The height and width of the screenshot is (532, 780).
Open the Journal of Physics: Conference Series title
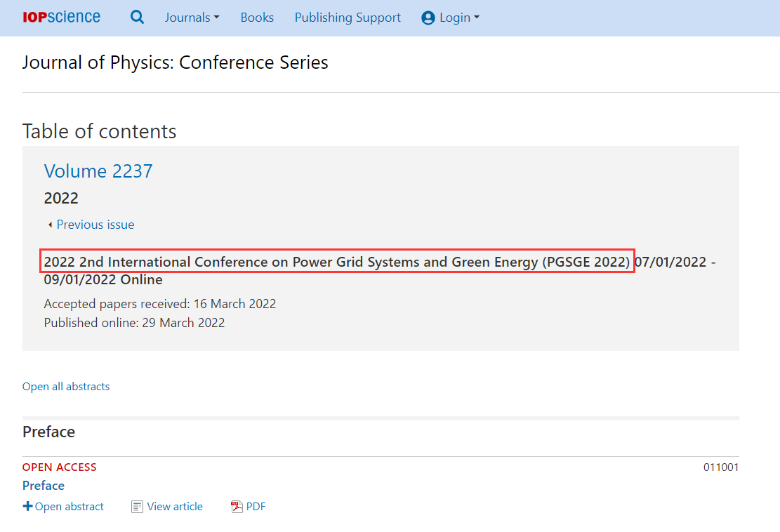click(x=175, y=62)
